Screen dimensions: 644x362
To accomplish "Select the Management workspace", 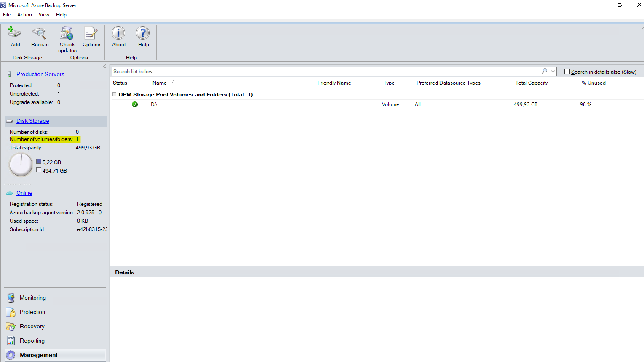I will [x=55, y=355].
